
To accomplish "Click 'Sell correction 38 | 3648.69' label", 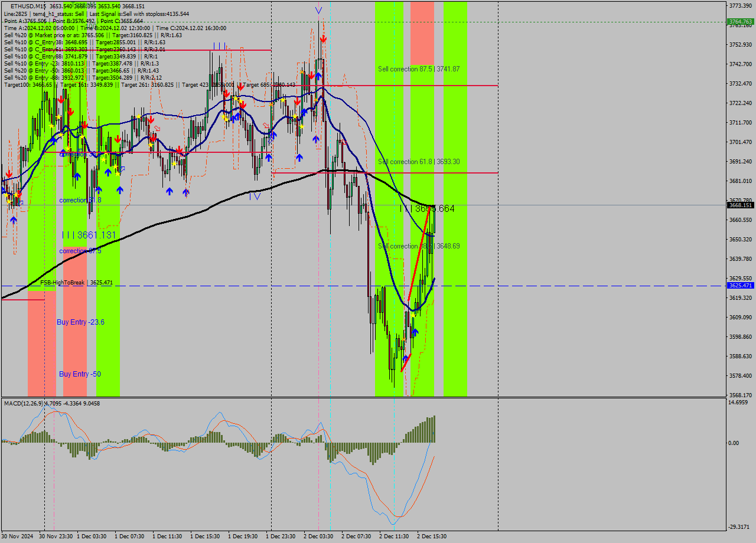I will click(x=419, y=246).
